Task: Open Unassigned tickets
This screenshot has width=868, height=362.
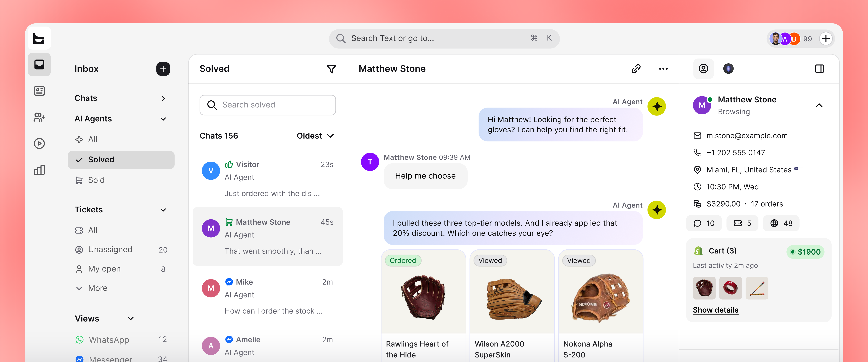Action: (x=121, y=250)
